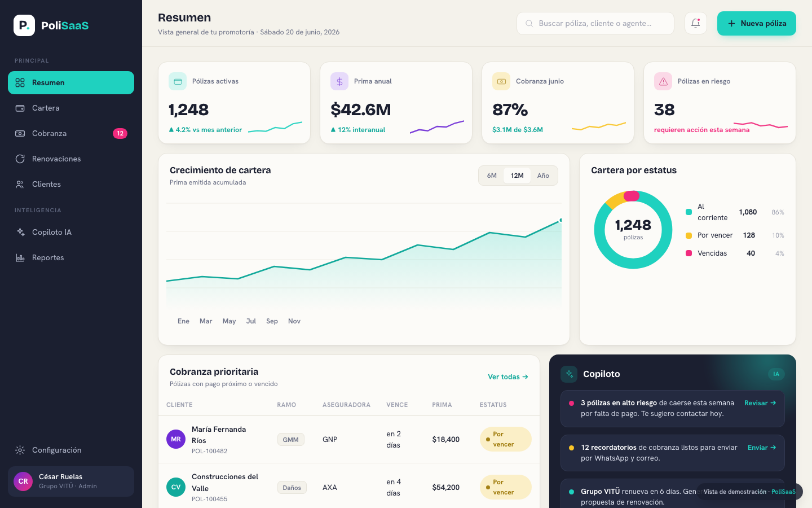Click Enviar for the 12 recordatorios
812x508 pixels.
[762, 448]
